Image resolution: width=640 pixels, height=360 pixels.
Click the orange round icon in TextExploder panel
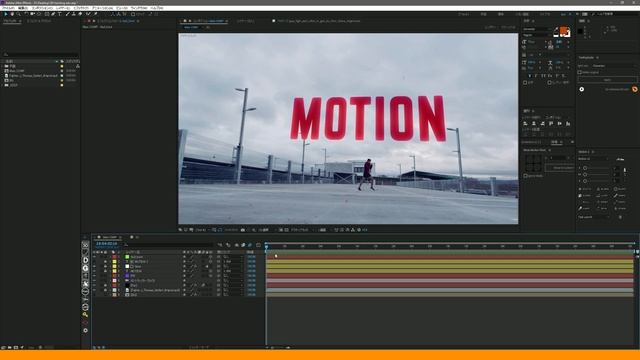coord(635,89)
